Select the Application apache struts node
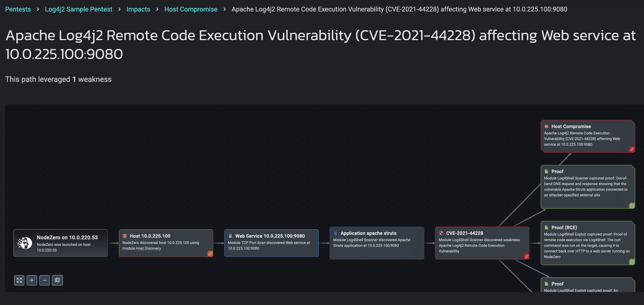The height and width of the screenshot is (305, 644). point(376,243)
